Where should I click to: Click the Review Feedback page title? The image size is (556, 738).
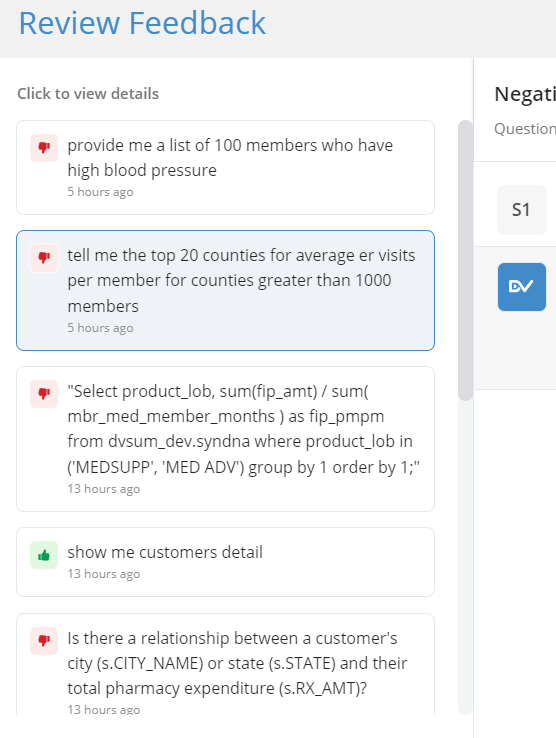[142, 23]
